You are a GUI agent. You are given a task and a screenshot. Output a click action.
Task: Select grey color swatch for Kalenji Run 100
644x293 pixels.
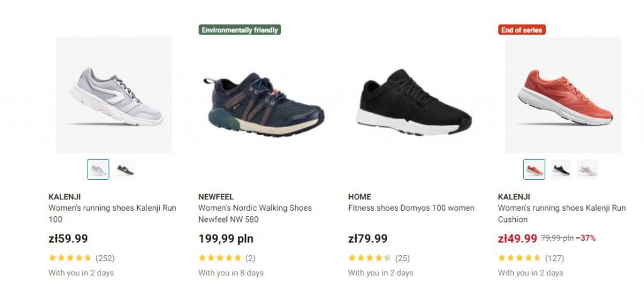pyautogui.click(x=98, y=169)
